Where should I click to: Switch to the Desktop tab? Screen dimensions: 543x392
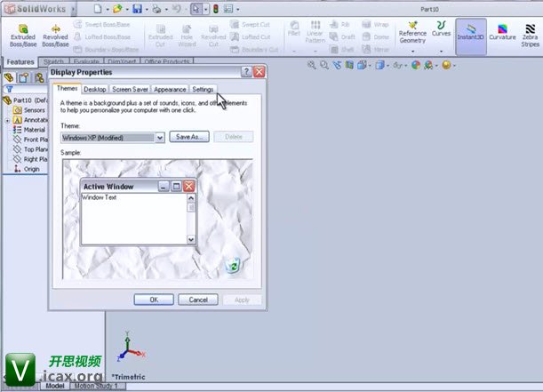(95, 90)
